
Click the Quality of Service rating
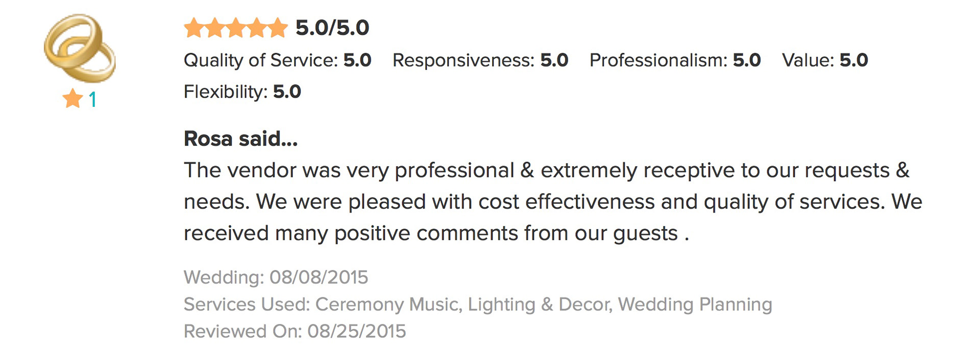tap(277, 60)
